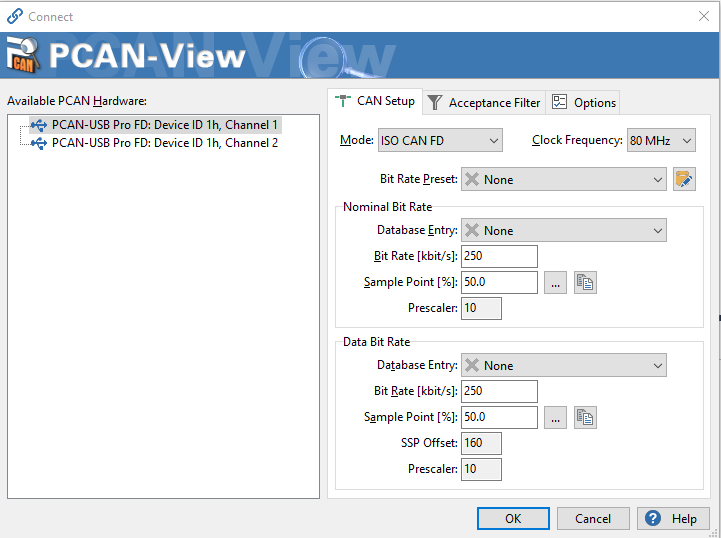721x538 pixels.
Task: Click the copy icon next to Nominal Sample Point
Action: 585,282
